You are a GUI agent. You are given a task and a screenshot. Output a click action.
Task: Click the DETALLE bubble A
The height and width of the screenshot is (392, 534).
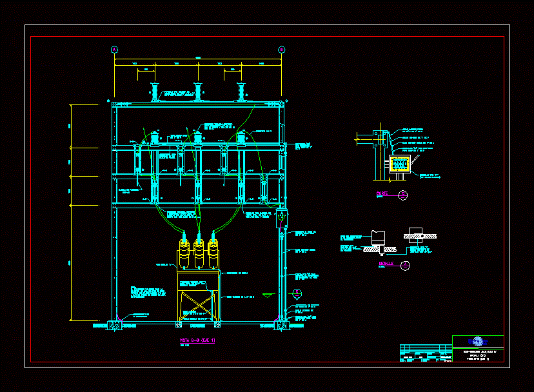pyautogui.click(x=405, y=266)
